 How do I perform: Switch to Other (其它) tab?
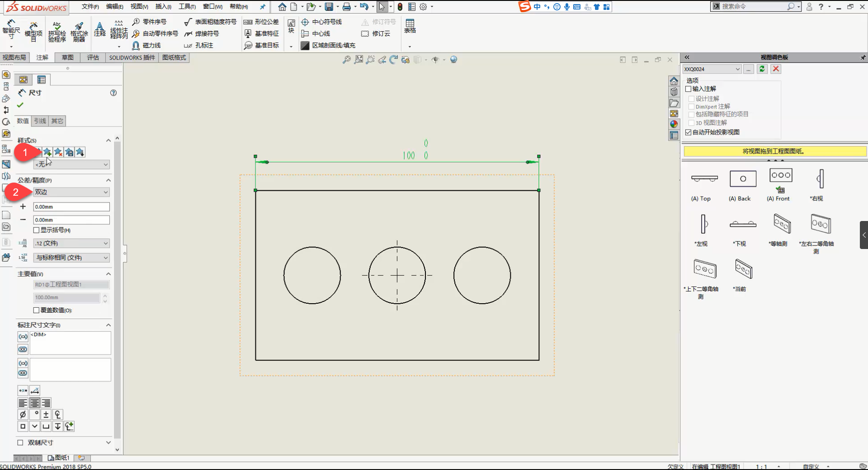pos(57,121)
